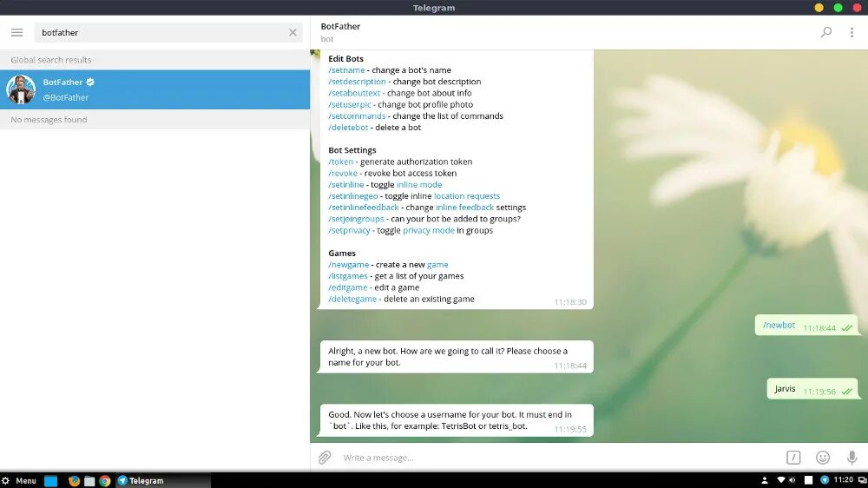Click the /setdescription command link
The image size is (868, 488).
357,82
